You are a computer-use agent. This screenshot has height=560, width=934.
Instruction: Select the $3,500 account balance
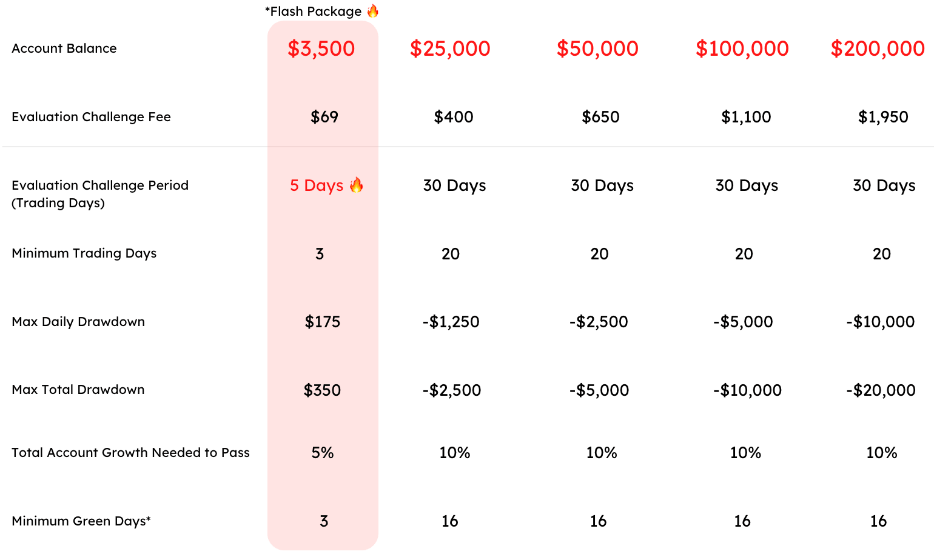(321, 48)
